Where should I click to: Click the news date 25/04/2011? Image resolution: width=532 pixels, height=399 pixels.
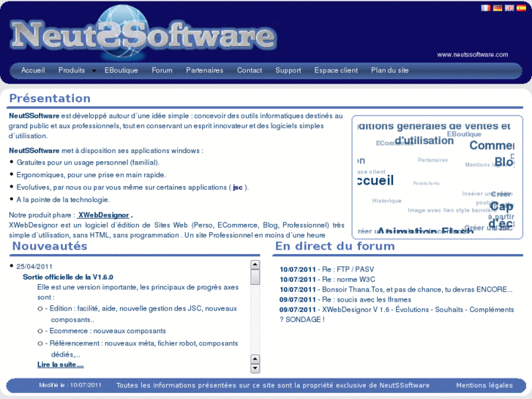[x=34, y=266]
